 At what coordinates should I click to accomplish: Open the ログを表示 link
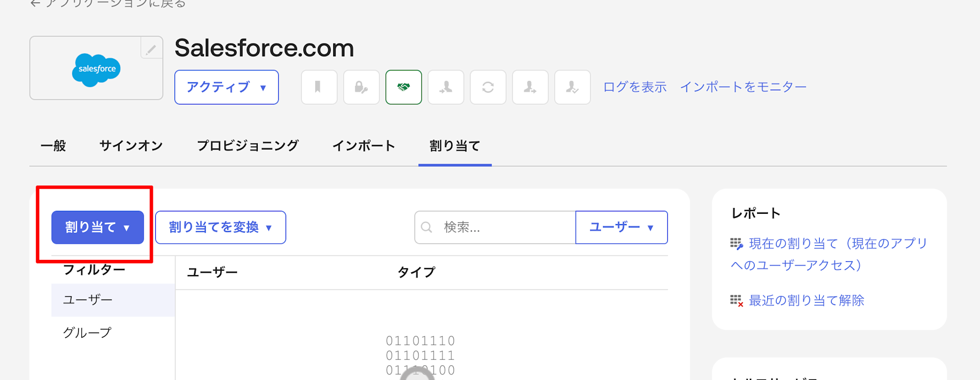(x=635, y=87)
